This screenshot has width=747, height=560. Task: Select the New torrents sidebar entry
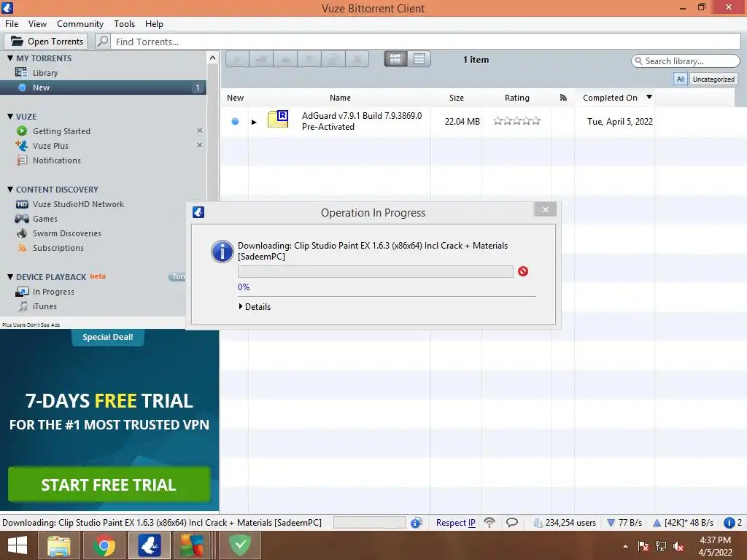103,87
